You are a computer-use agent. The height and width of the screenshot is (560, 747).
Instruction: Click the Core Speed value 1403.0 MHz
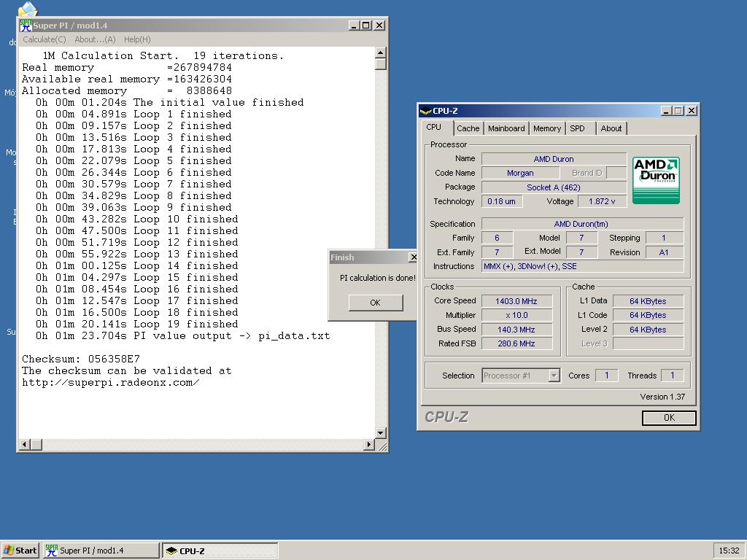(516, 301)
